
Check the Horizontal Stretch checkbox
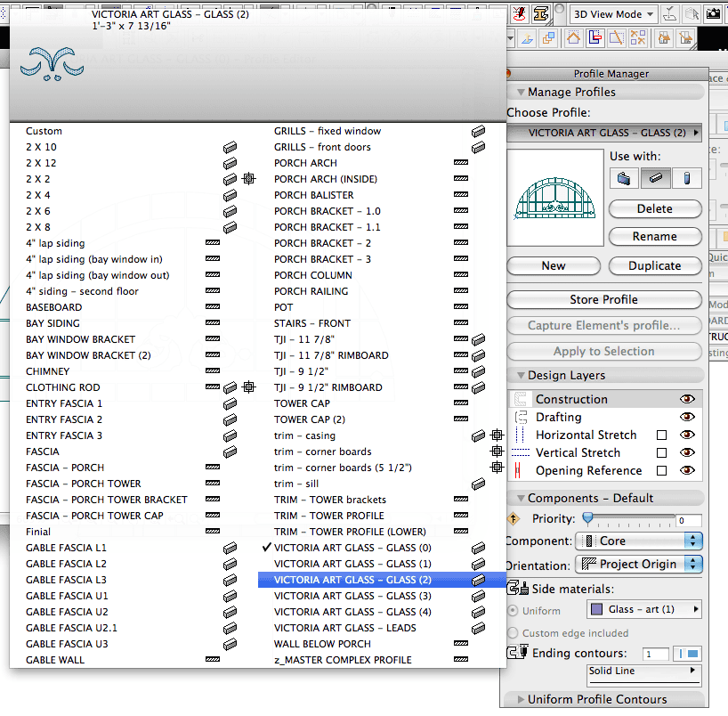(x=661, y=435)
